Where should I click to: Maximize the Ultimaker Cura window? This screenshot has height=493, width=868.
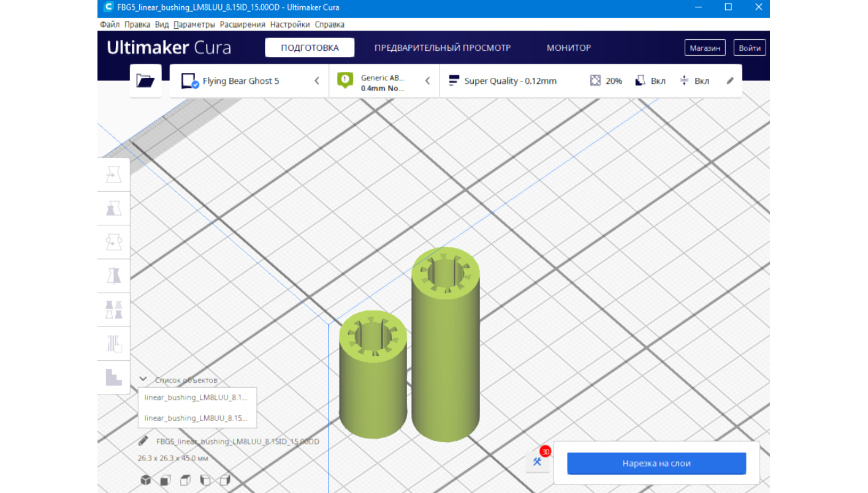pyautogui.click(x=728, y=7)
